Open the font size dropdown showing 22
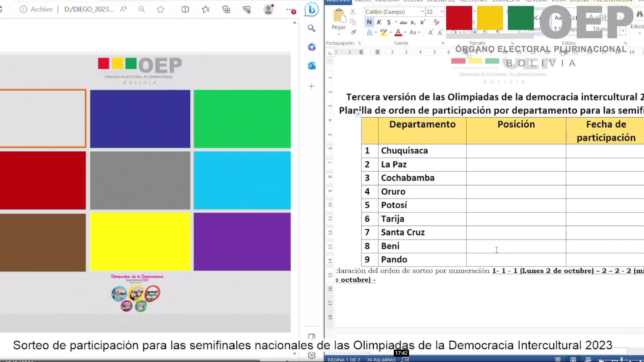 pos(442,12)
